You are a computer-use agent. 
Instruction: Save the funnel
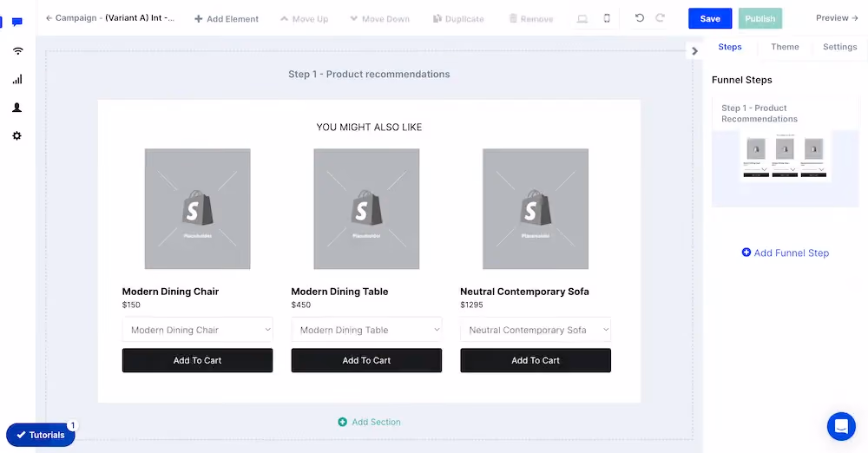point(710,18)
